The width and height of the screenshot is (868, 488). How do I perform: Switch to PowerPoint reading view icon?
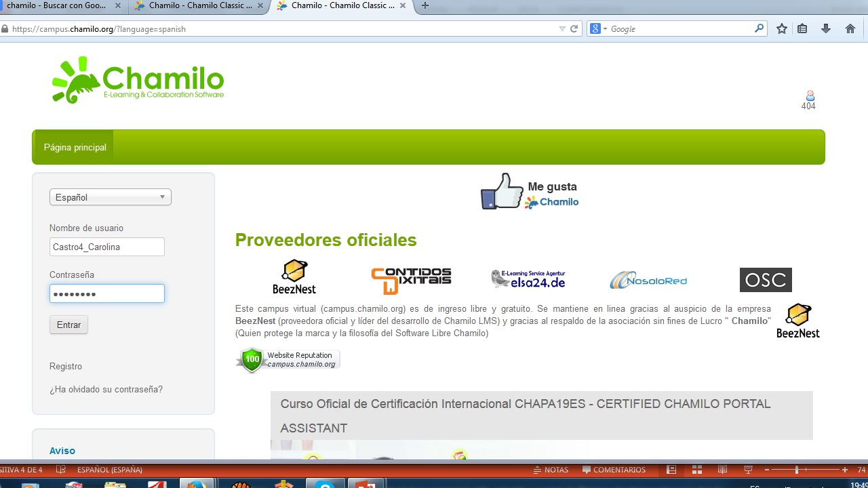tap(722, 470)
